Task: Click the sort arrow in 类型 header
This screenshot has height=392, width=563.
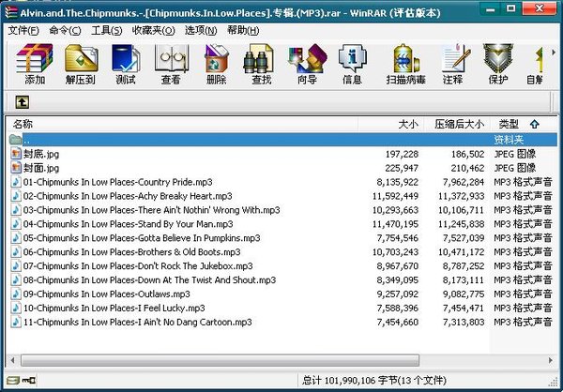Action: coord(535,125)
